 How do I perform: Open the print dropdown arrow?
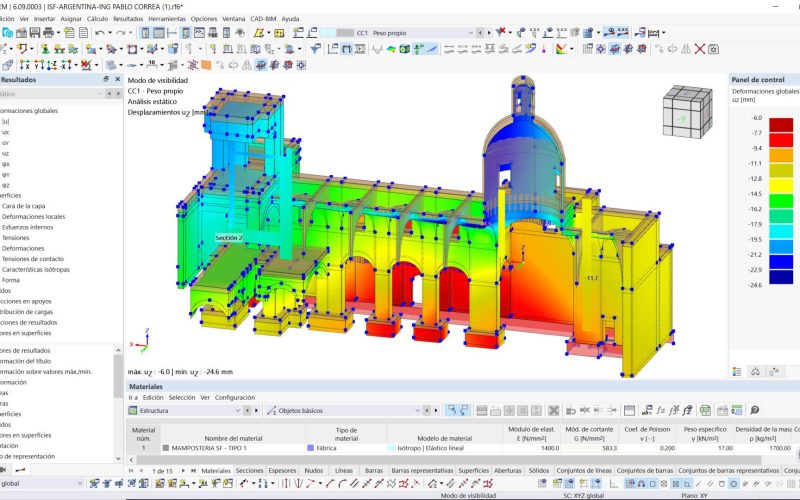[x=58, y=33]
